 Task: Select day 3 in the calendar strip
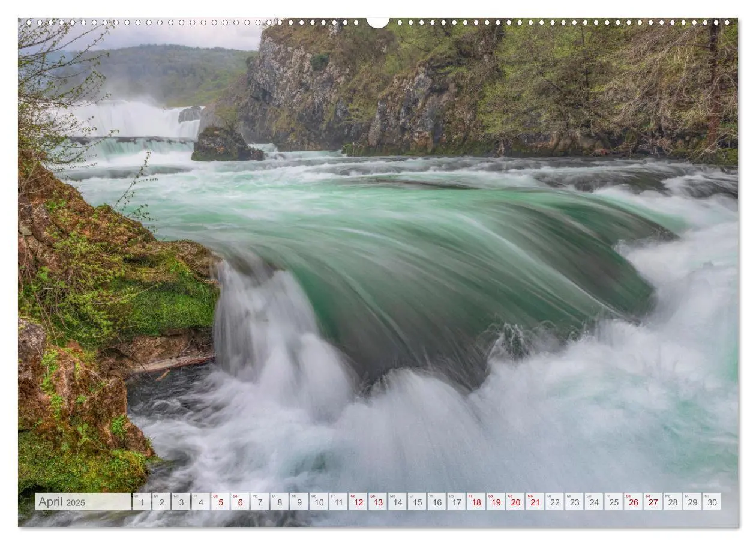point(181,502)
